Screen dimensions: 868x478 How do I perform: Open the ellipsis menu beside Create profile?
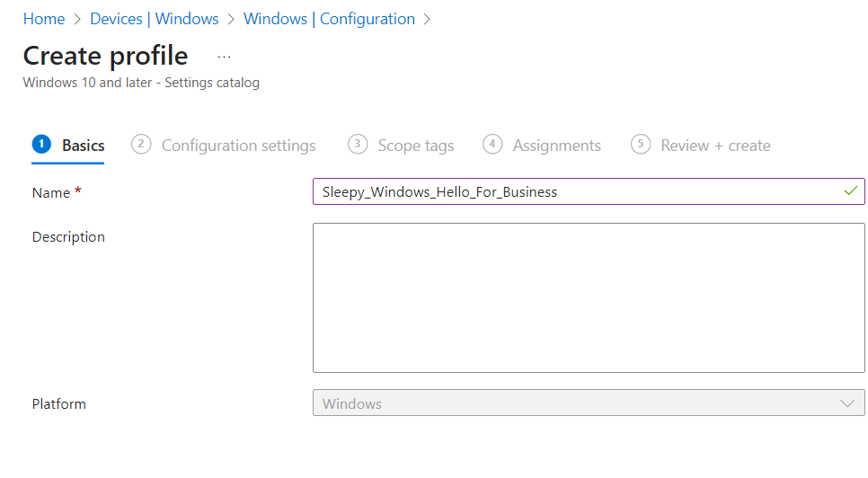tap(225, 57)
